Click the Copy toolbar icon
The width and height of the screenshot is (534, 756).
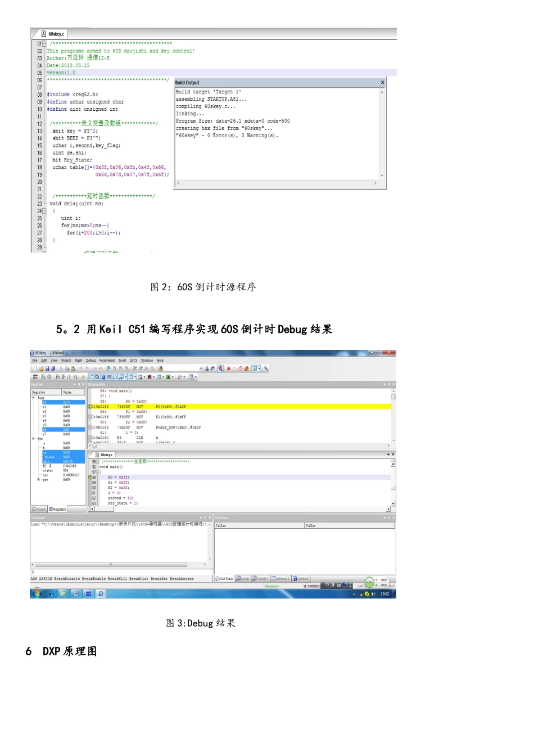coord(67,368)
